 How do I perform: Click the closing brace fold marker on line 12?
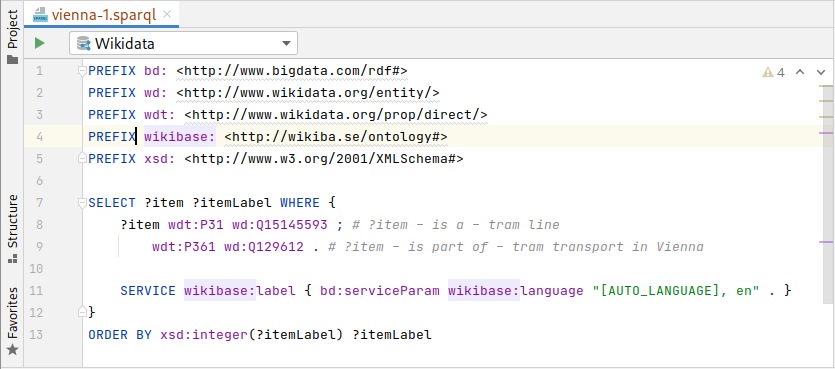point(82,311)
